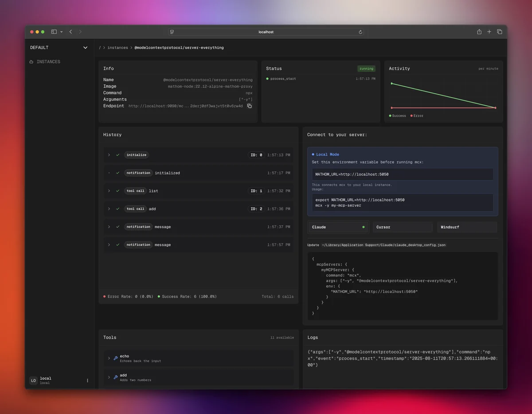Image resolution: width=532 pixels, height=414 pixels.
Task: Expand the tool call list history entry
Action: click(109, 191)
